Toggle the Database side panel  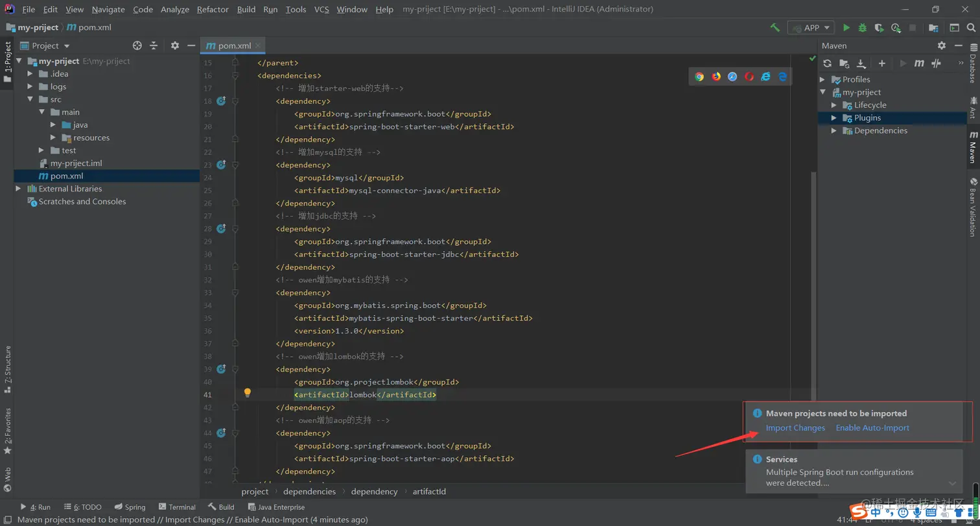point(973,64)
